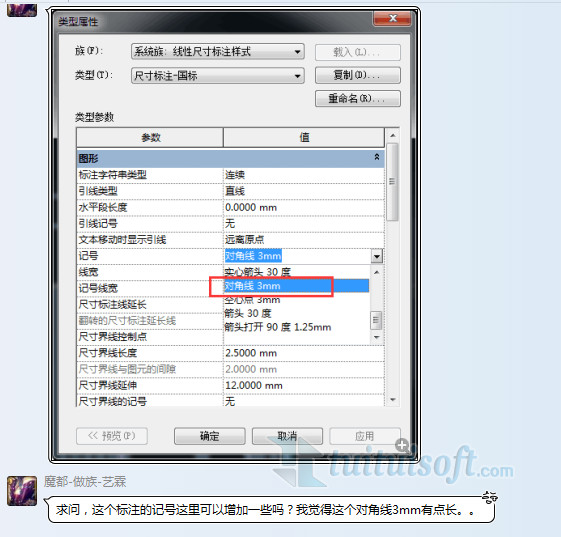Select 实心箭头 30 度 from list
The image size is (561, 537).
pyautogui.click(x=258, y=272)
